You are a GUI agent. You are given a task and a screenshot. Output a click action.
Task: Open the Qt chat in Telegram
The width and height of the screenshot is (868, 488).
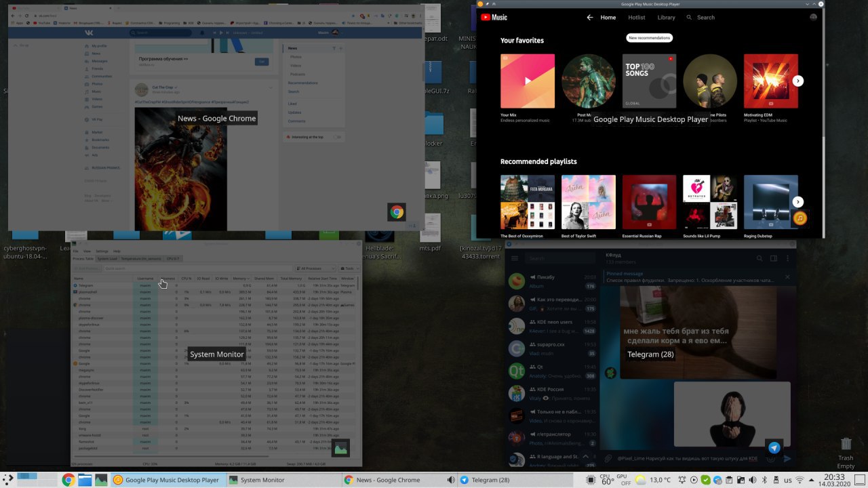552,371
